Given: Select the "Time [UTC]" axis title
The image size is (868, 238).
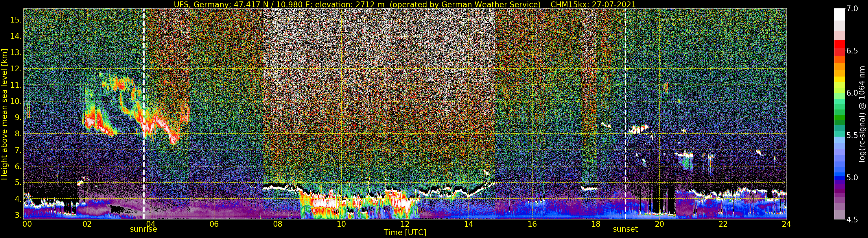Looking at the screenshot, I should (405, 233).
